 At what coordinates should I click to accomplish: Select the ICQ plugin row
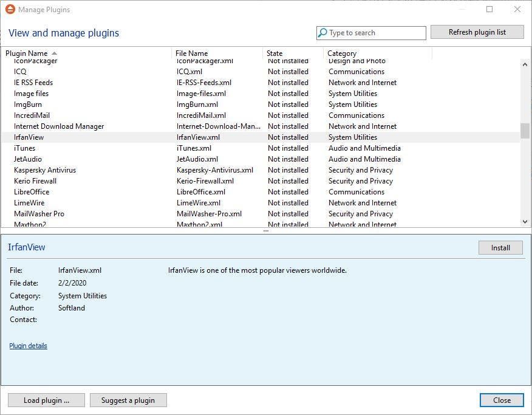[x=261, y=72]
